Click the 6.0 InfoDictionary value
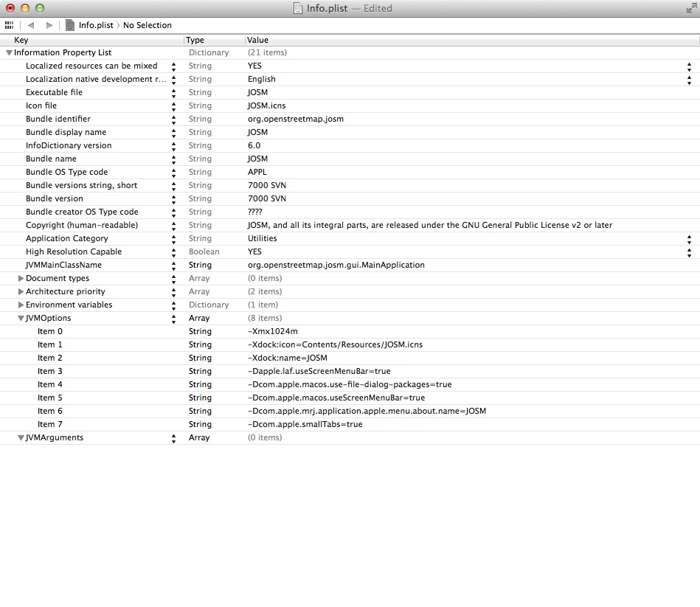Viewport: 700px width, 607px height. [x=254, y=145]
